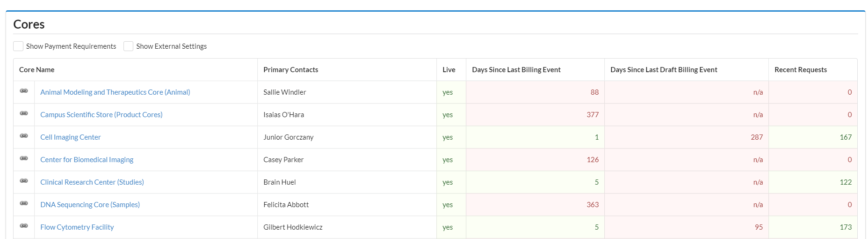Click the chain icon for Flow Cytometry Facility
Image resolution: width=868 pixels, height=239 pixels.
coord(24,226)
